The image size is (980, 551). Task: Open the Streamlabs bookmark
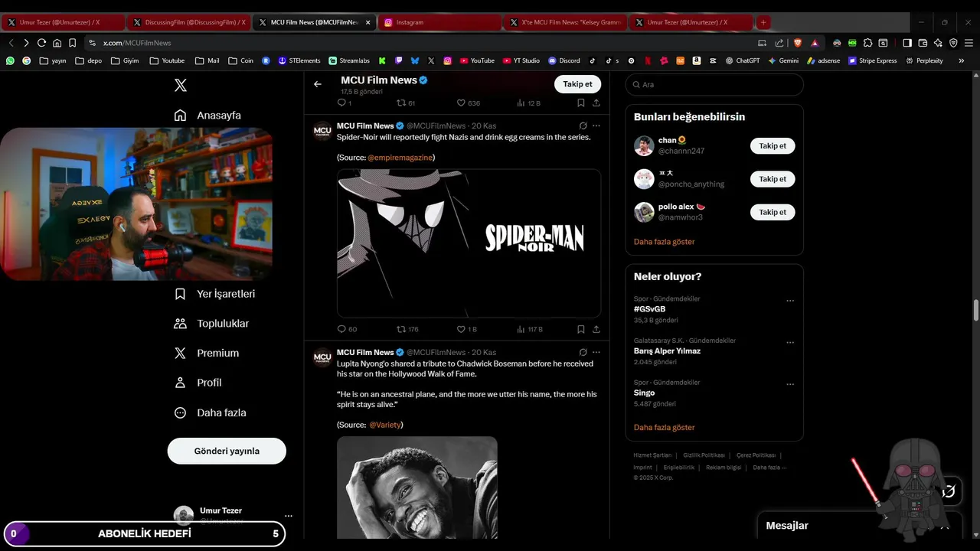coord(350,60)
